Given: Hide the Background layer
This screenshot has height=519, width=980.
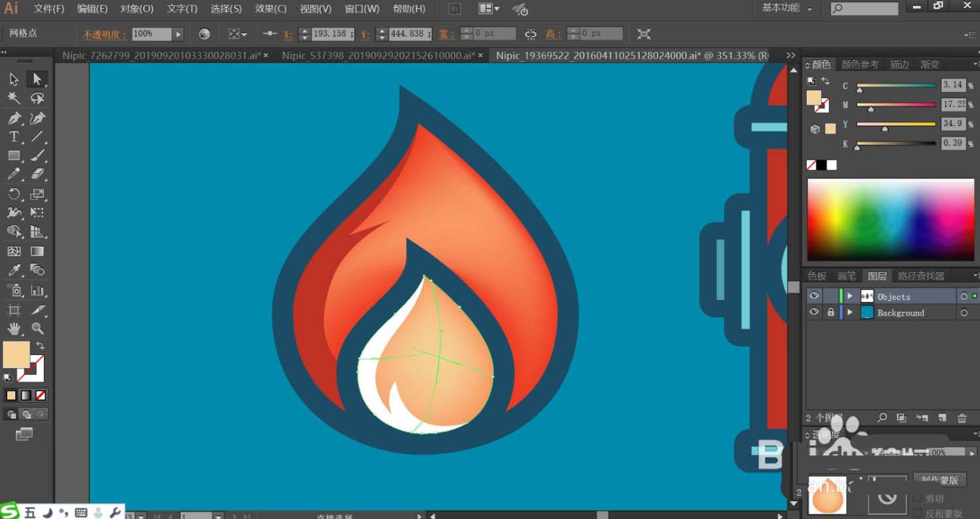Looking at the screenshot, I should (814, 313).
